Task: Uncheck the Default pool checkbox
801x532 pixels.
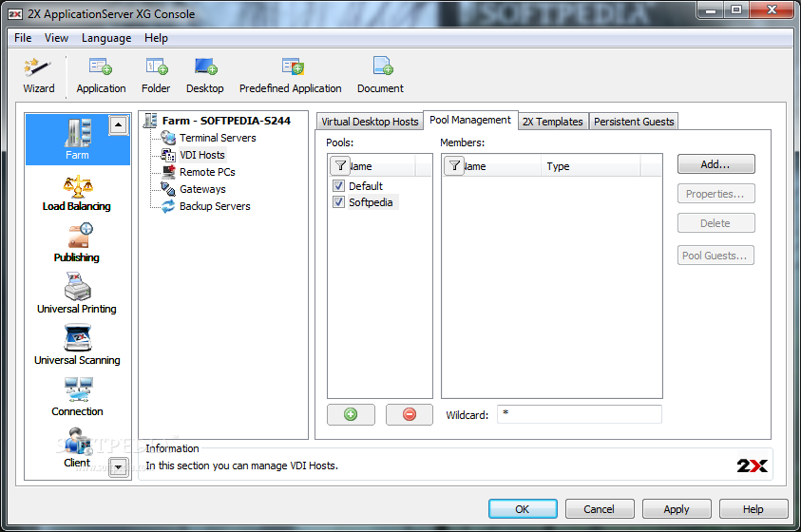Action: pos(338,185)
